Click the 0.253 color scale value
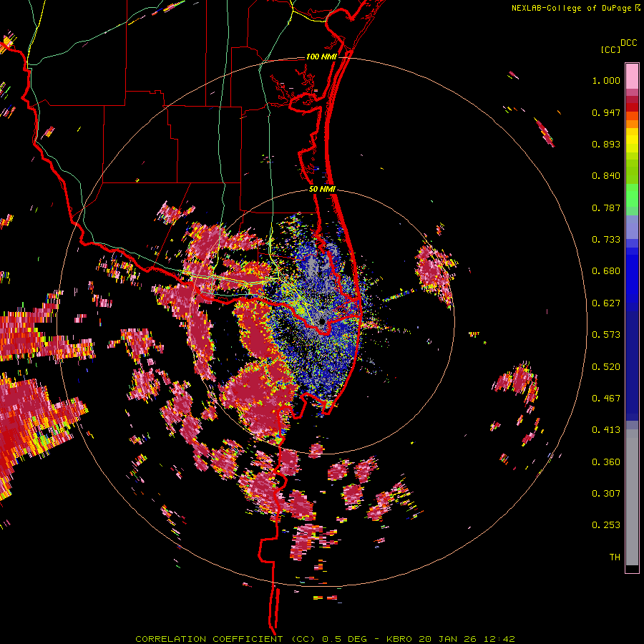Viewport: 644px width, 644px height. [x=606, y=525]
